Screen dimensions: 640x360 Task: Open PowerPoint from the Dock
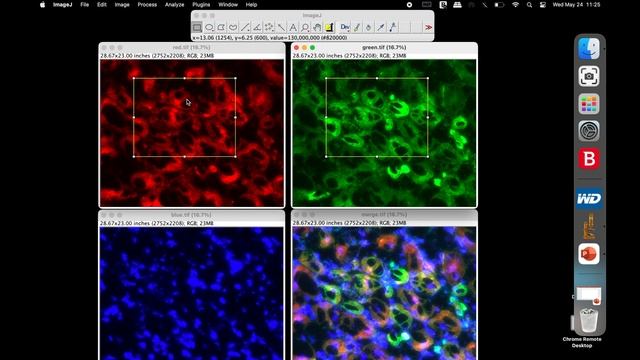(x=589, y=253)
